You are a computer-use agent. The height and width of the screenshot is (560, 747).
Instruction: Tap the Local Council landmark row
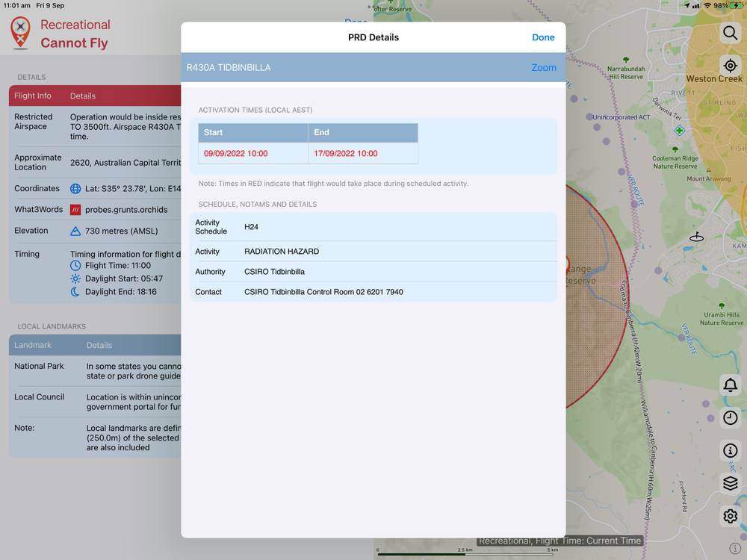pos(96,402)
